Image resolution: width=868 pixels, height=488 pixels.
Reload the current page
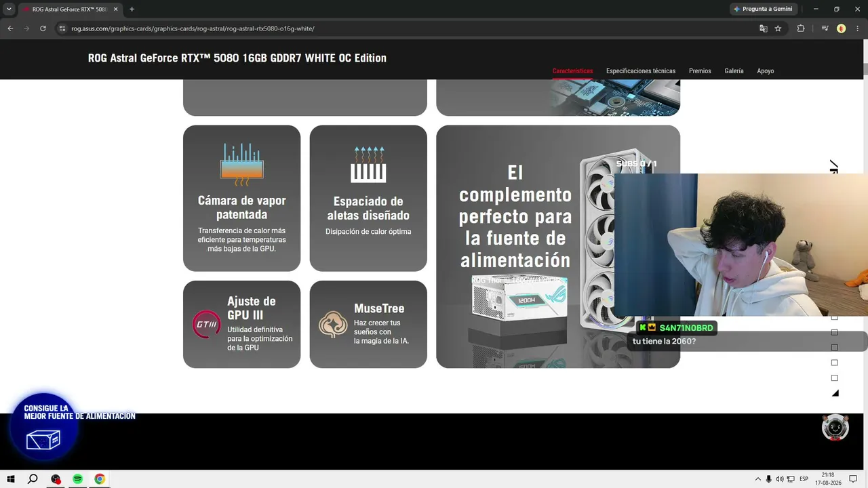pos(43,28)
